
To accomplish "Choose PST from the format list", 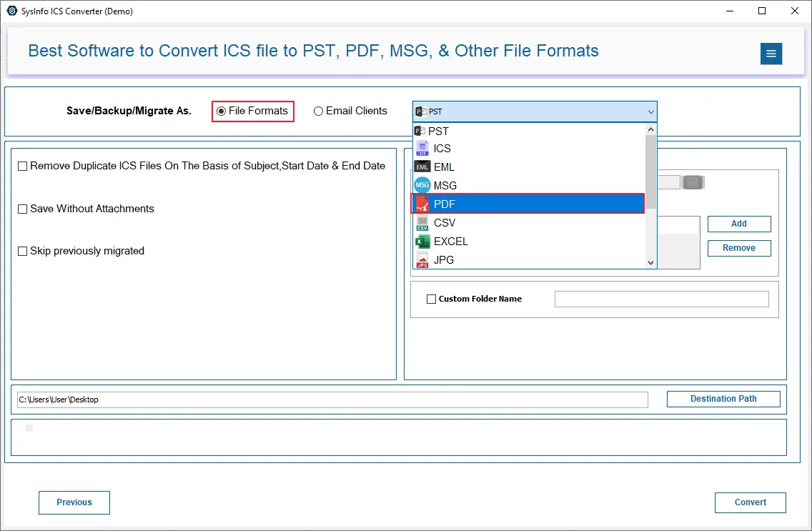I will (x=529, y=131).
